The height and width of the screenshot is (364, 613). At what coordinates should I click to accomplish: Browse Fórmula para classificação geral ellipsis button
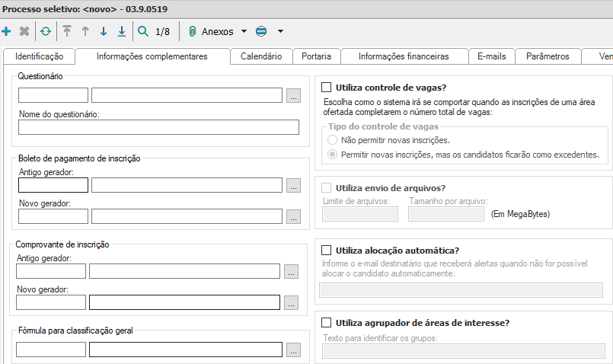tap(293, 350)
